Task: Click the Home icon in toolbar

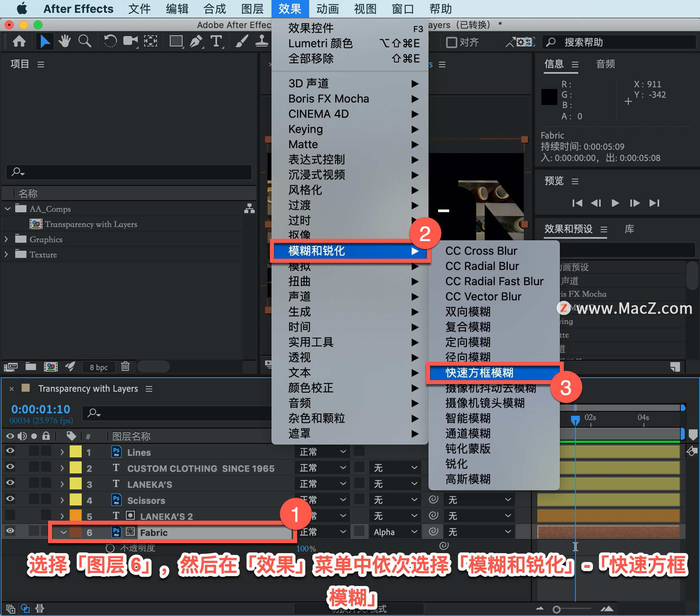Action: [19, 41]
